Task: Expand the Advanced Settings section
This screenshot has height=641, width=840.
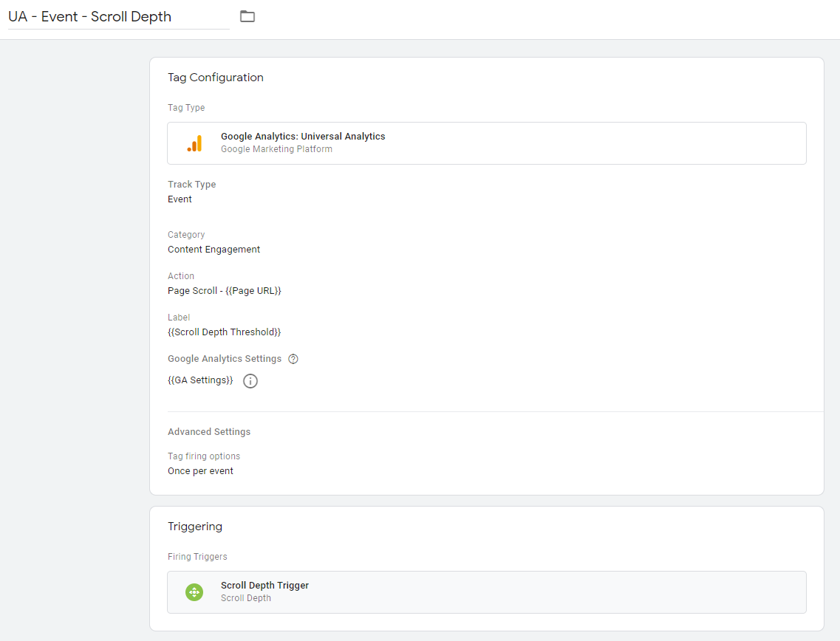Action: [209, 432]
